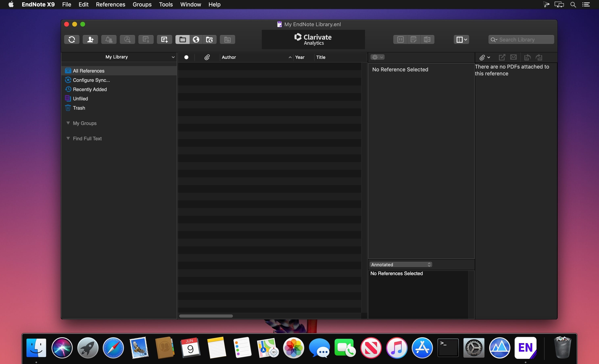Click Configure Sync button in sidebar
Viewport: 599px width, 364px height.
point(91,80)
